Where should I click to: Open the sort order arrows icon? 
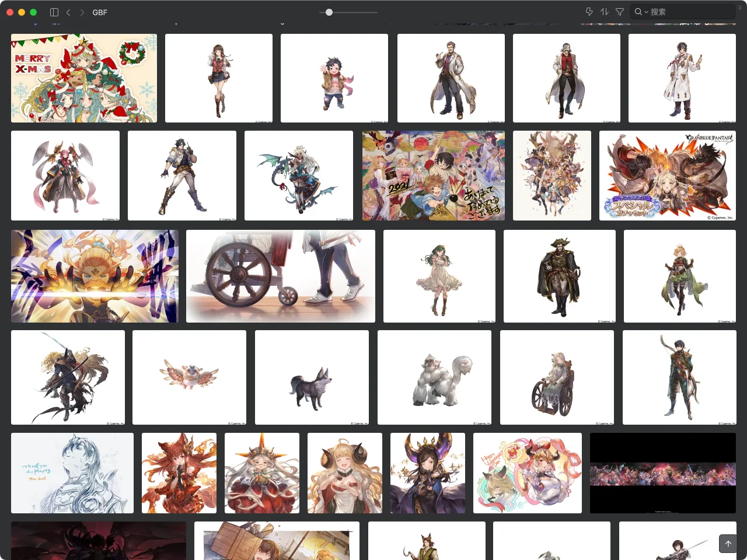tap(604, 12)
